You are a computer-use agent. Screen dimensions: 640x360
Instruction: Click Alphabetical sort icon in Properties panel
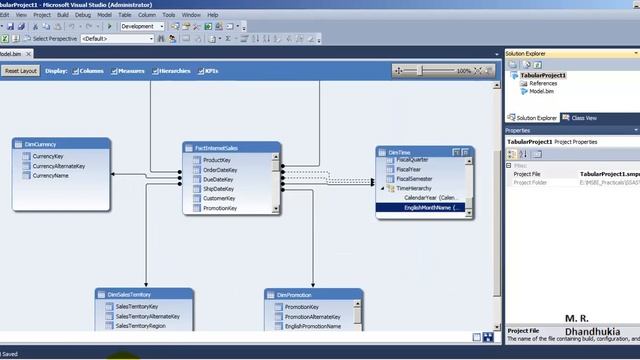click(523, 154)
